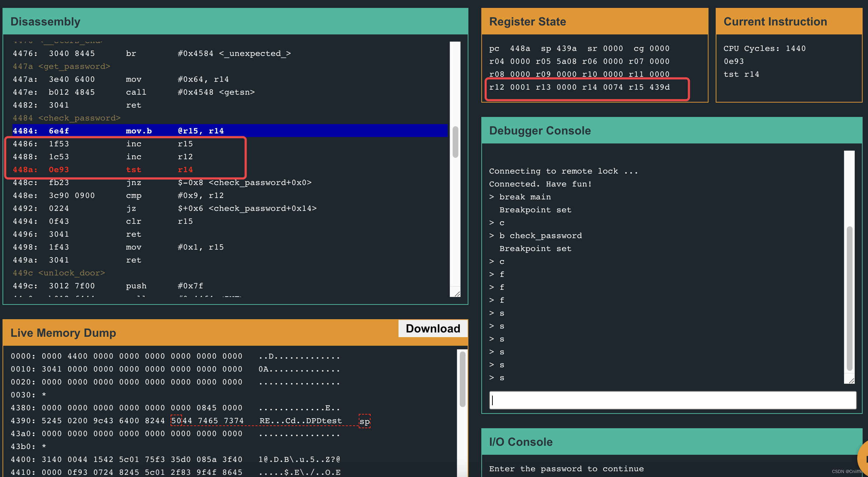Click the Disassembly panel header

235,22
